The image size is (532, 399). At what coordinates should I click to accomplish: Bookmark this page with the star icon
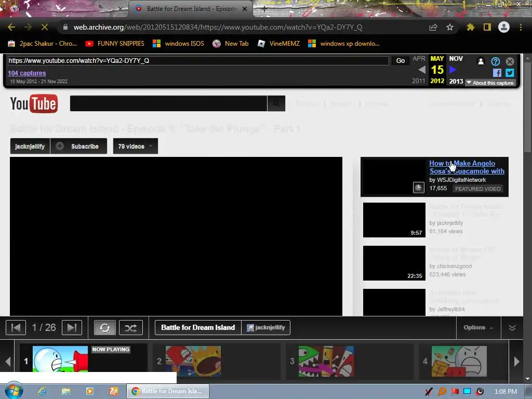[450, 27]
